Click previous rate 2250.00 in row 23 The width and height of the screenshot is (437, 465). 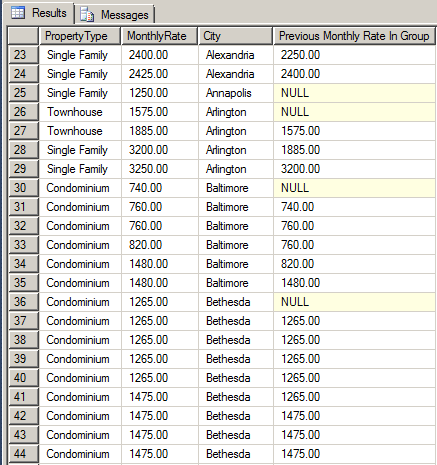click(x=355, y=55)
